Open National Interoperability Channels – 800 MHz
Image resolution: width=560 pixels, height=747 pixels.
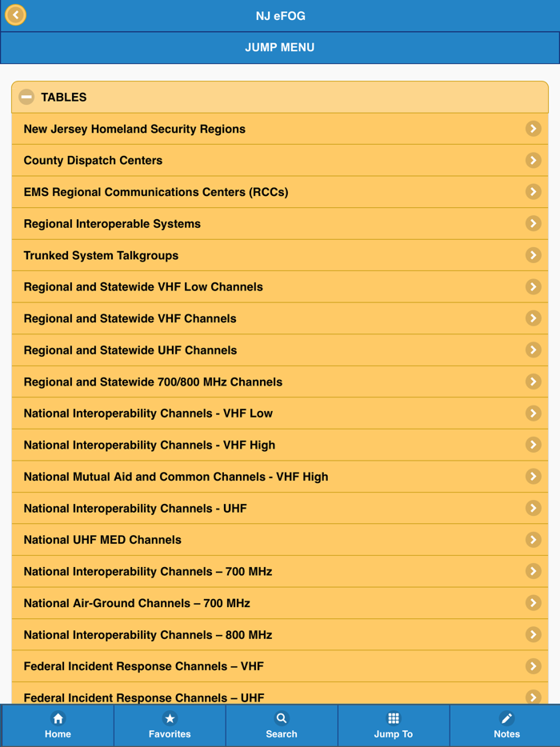pyautogui.click(x=280, y=634)
